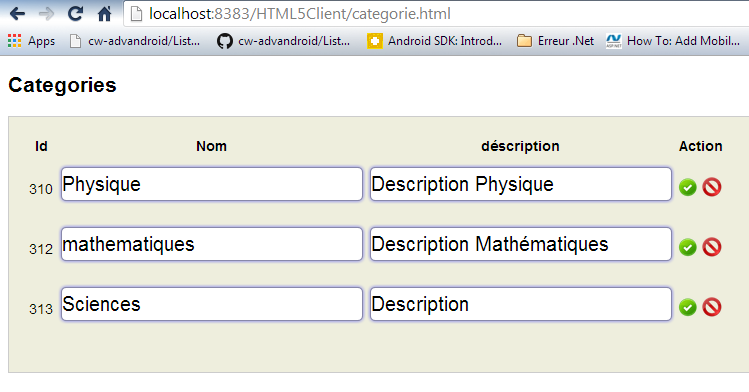The image size is (749, 392).
Task: Click the Id column header
Action: [41, 146]
